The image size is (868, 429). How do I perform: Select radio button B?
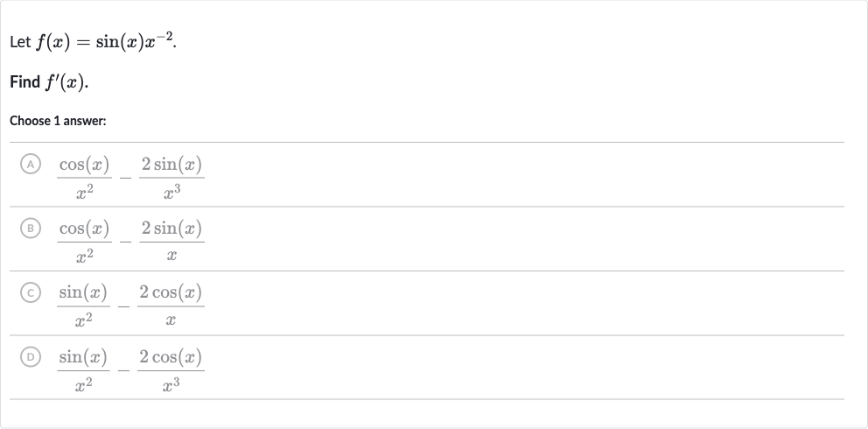coord(31,229)
